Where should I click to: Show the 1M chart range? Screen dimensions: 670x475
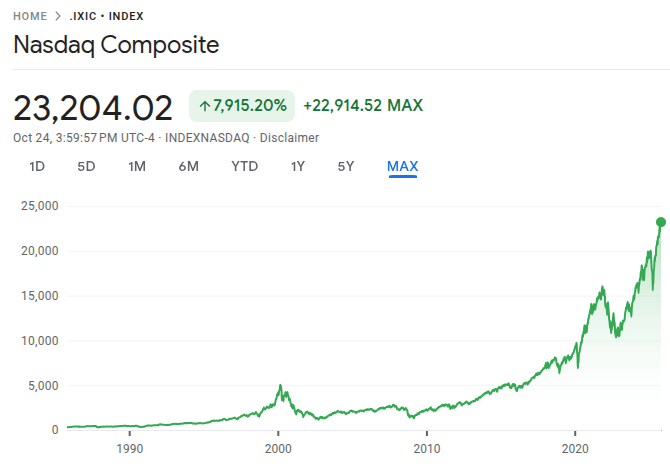point(137,166)
